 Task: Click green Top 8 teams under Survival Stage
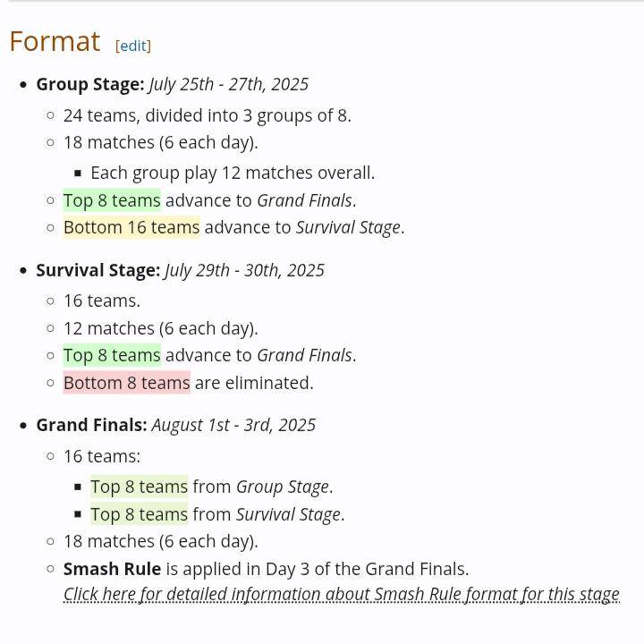pyautogui.click(x=112, y=355)
